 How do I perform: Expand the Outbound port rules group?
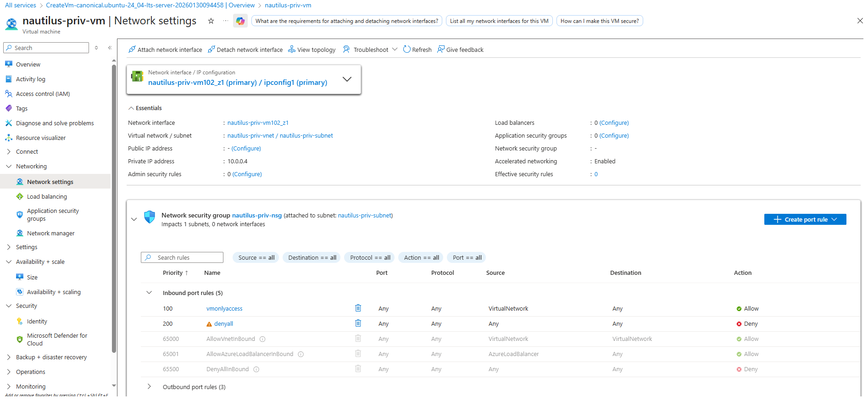click(149, 387)
